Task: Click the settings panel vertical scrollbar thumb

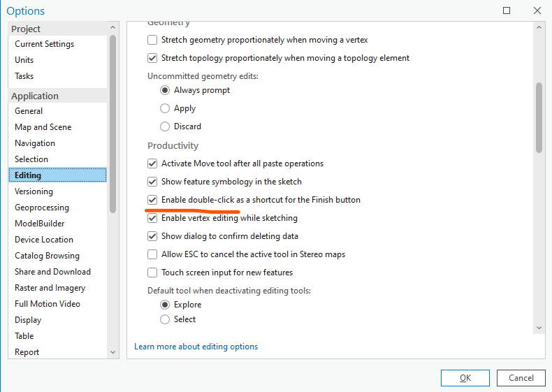Action: (539, 117)
